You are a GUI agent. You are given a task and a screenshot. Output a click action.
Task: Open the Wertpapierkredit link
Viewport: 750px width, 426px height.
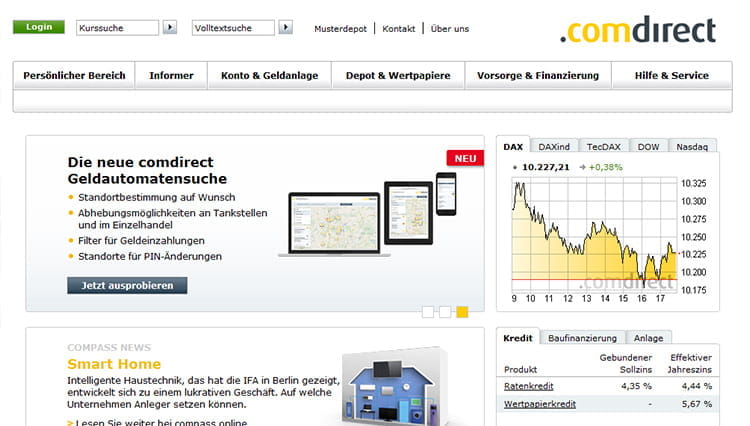click(x=540, y=404)
